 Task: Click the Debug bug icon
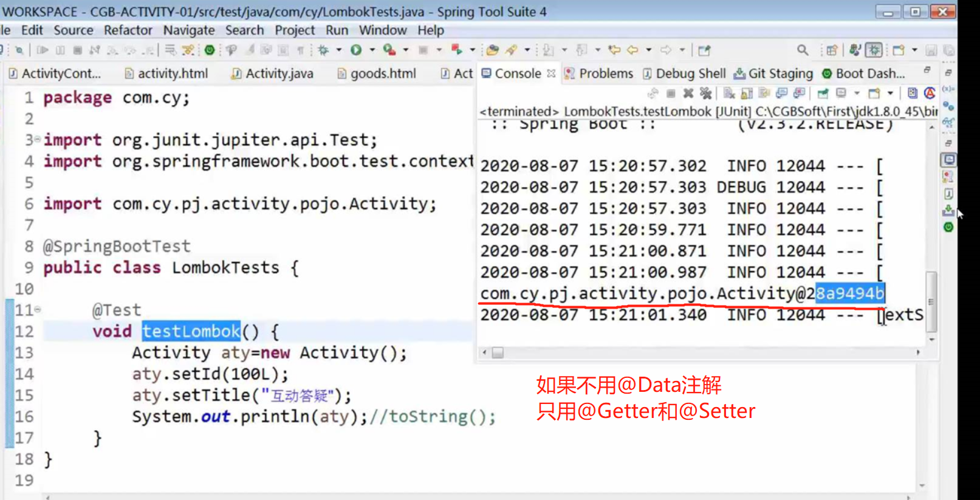(323, 50)
